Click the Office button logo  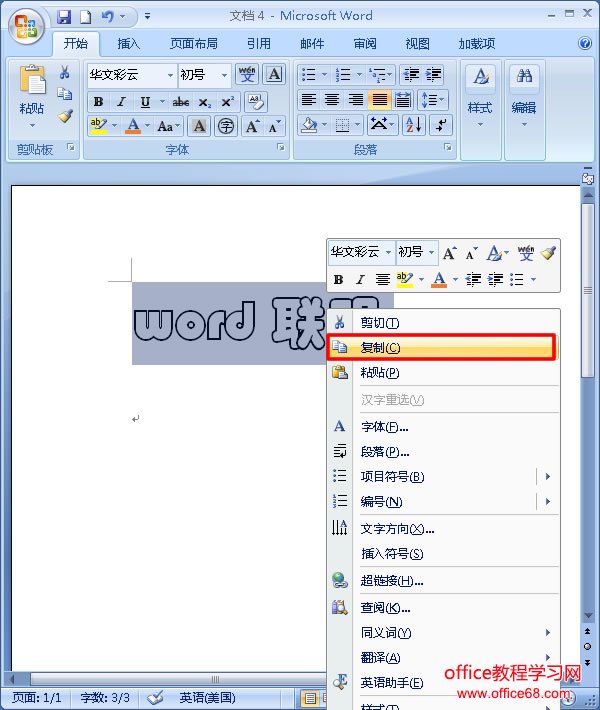click(x=26, y=26)
